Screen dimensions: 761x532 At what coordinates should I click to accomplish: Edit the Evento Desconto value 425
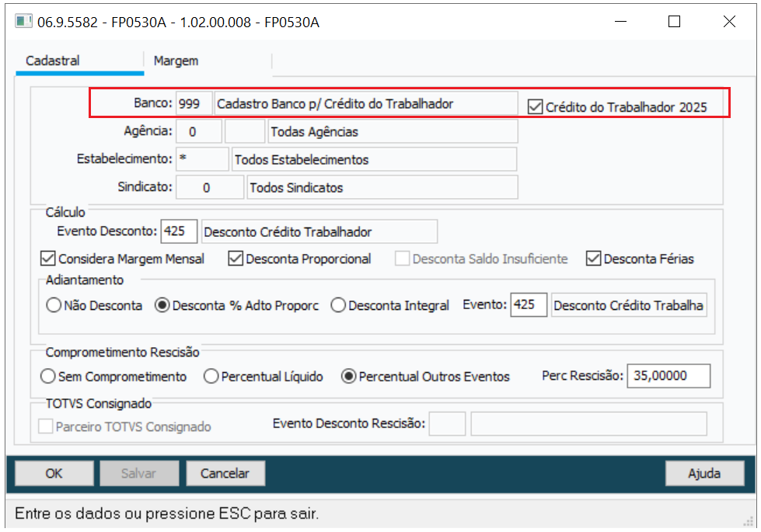click(179, 231)
